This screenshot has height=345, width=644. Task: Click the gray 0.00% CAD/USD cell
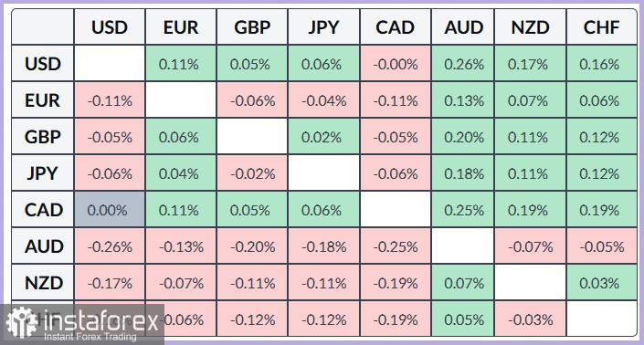pyautogui.click(x=110, y=210)
